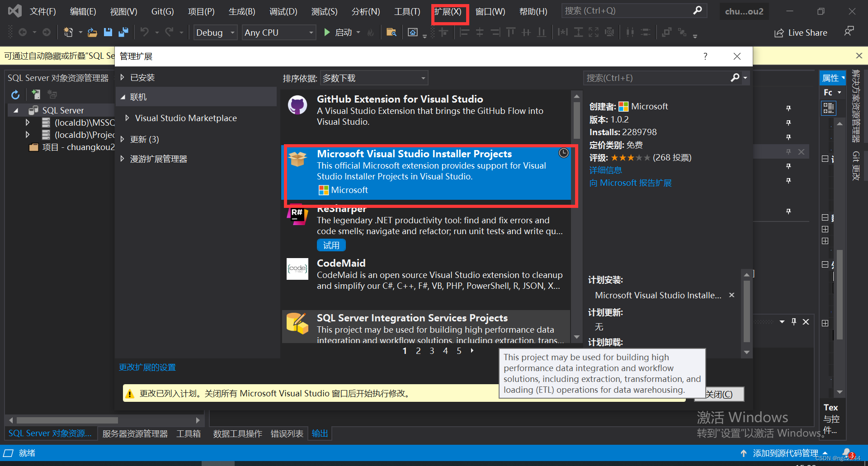This screenshot has width=868, height=466.
Task: Run the extension search with the magnifier icon
Action: click(x=735, y=78)
